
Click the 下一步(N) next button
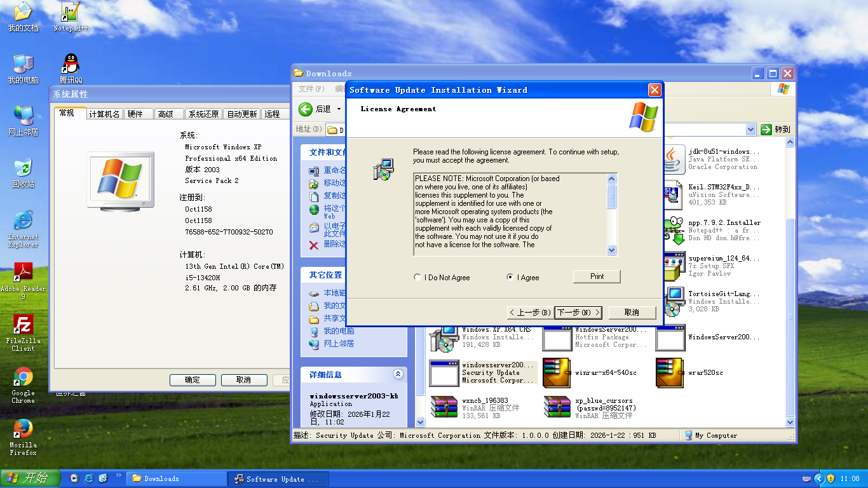click(578, 313)
